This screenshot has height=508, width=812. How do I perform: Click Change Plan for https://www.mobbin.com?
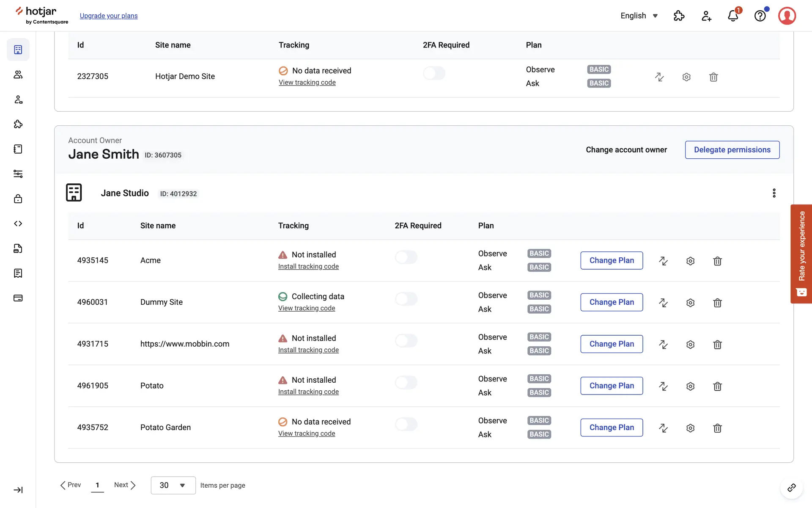click(612, 344)
